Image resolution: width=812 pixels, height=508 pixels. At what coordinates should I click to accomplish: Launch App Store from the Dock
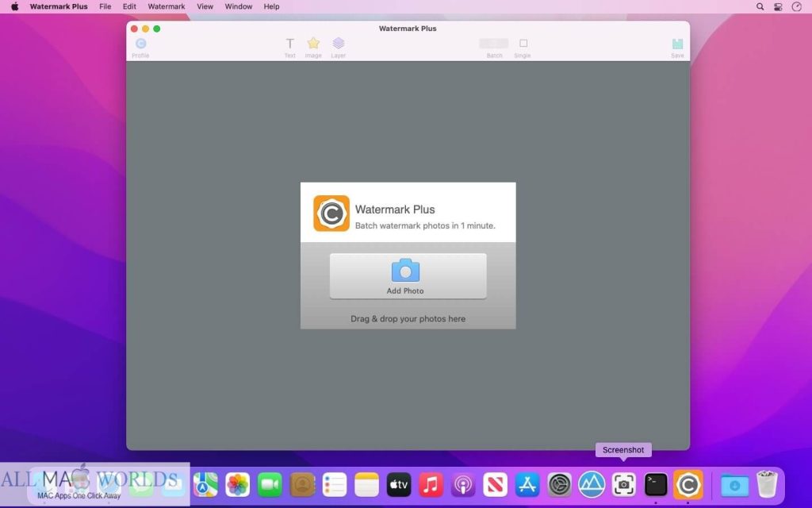(527, 485)
